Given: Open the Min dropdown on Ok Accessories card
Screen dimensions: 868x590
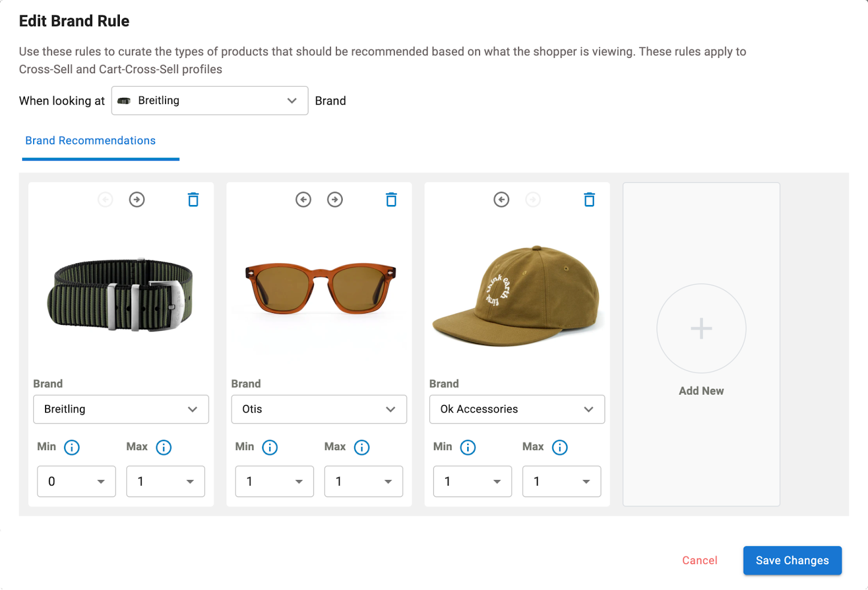Looking at the screenshot, I should (473, 482).
